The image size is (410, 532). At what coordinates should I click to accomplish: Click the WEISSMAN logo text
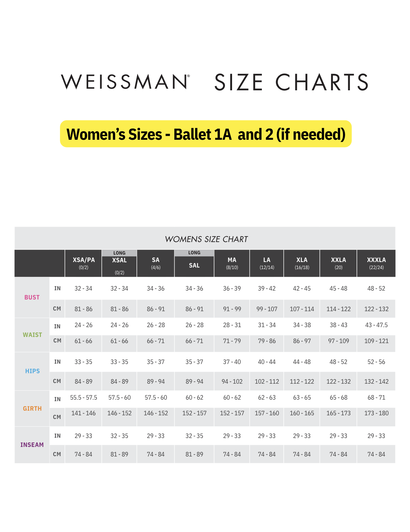[125, 82]
